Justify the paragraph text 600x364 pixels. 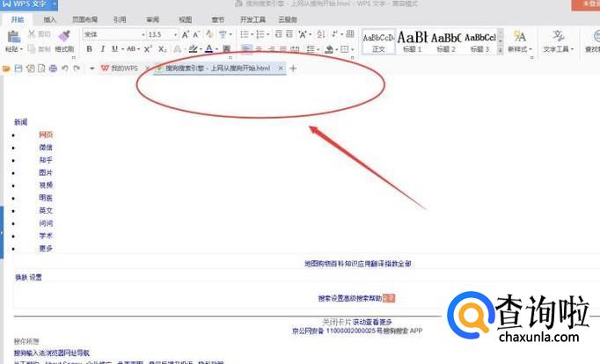point(282,49)
